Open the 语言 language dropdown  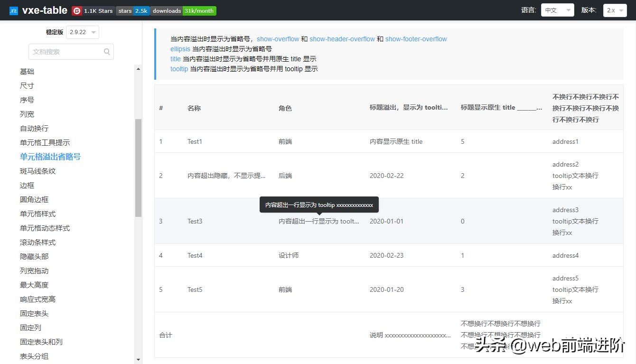click(557, 10)
